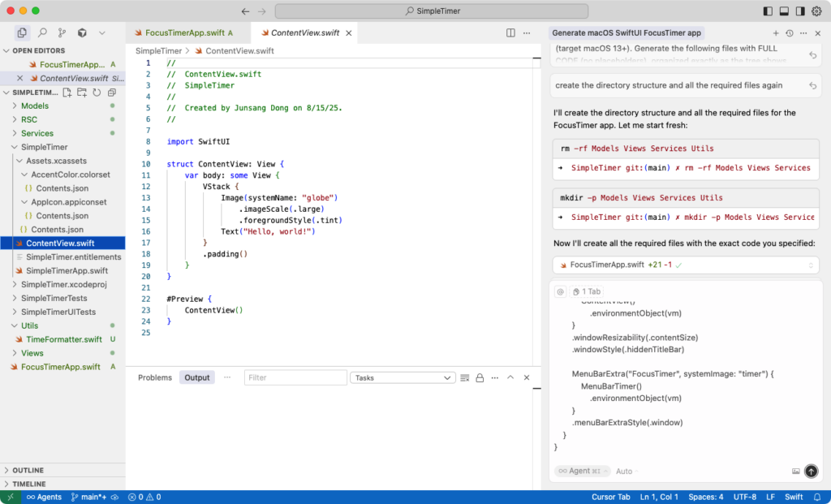Viewport: 831px width, 504px height.
Task: Open the Search view icon
Action: (x=42, y=32)
